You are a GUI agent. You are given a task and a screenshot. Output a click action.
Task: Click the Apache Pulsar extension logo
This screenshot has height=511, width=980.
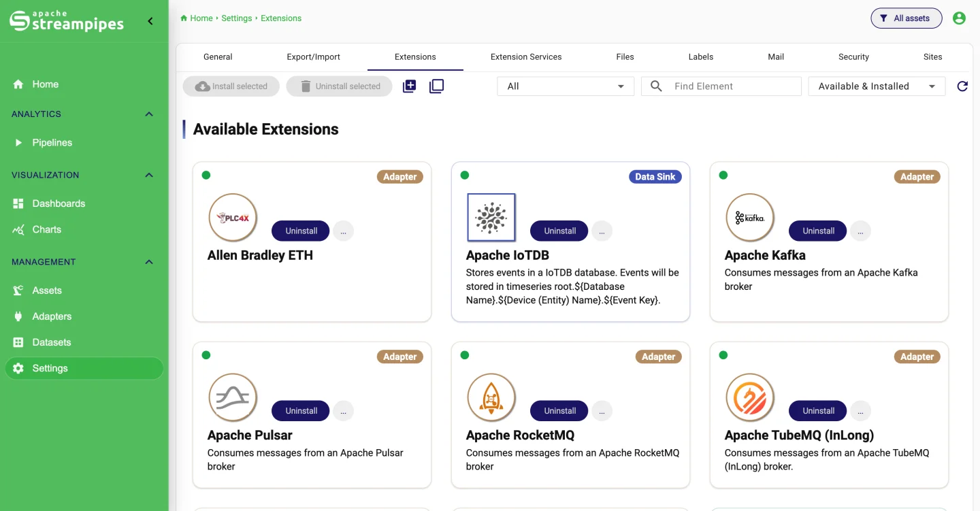(x=233, y=397)
